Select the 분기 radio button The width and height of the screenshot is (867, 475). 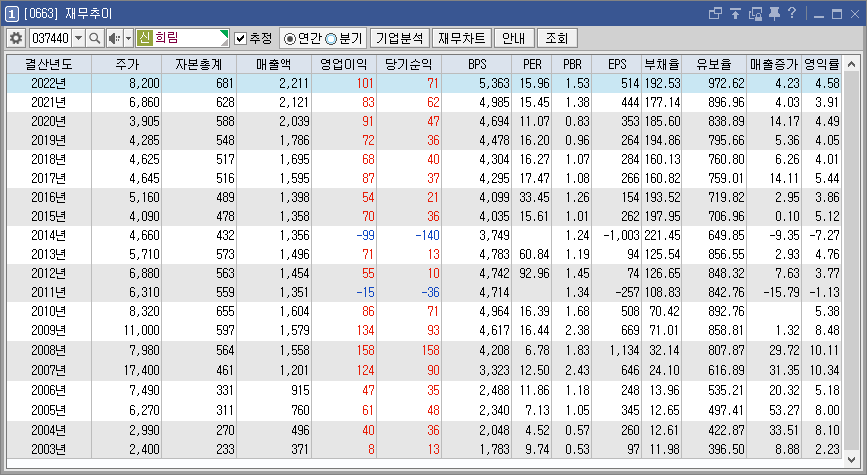pos(331,39)
